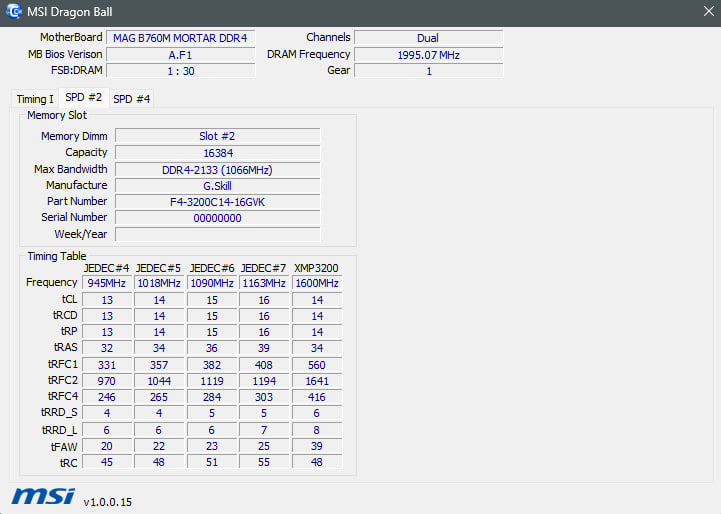Screen dimensions: 721x514
Task: Click the JEDEC#7 frequency 1163MHz
Action: click(x=264, y=283)
